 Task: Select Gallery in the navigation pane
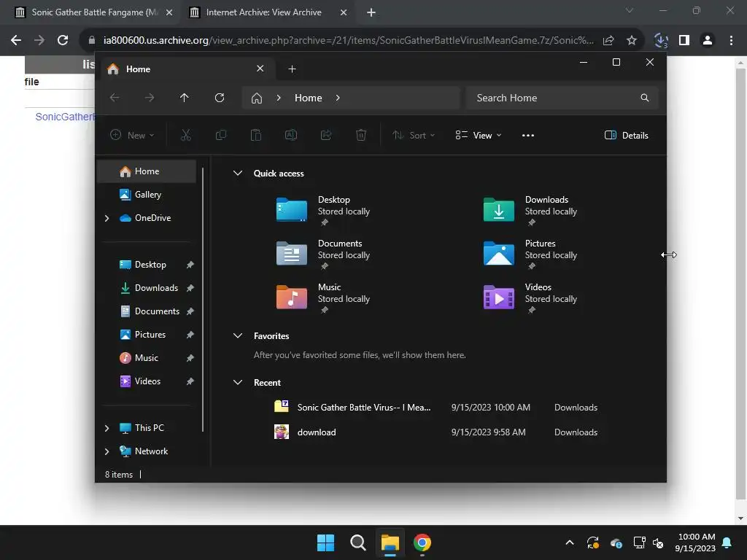click(x=147, y=194)
